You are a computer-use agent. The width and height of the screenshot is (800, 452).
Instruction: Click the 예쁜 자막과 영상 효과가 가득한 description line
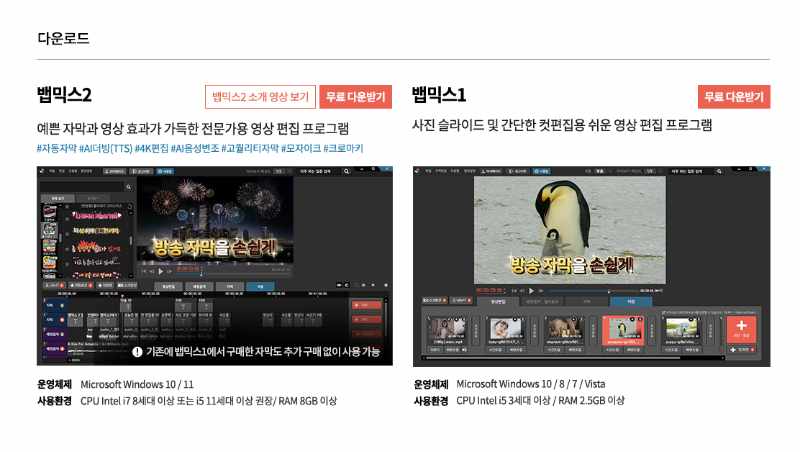pos(193,128)
